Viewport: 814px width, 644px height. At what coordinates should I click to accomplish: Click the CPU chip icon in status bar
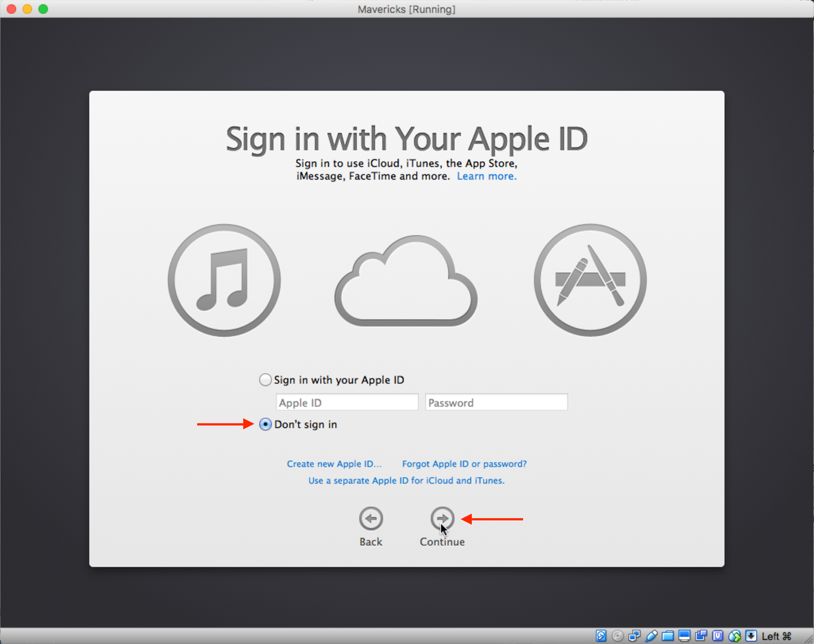coord(718,636)
